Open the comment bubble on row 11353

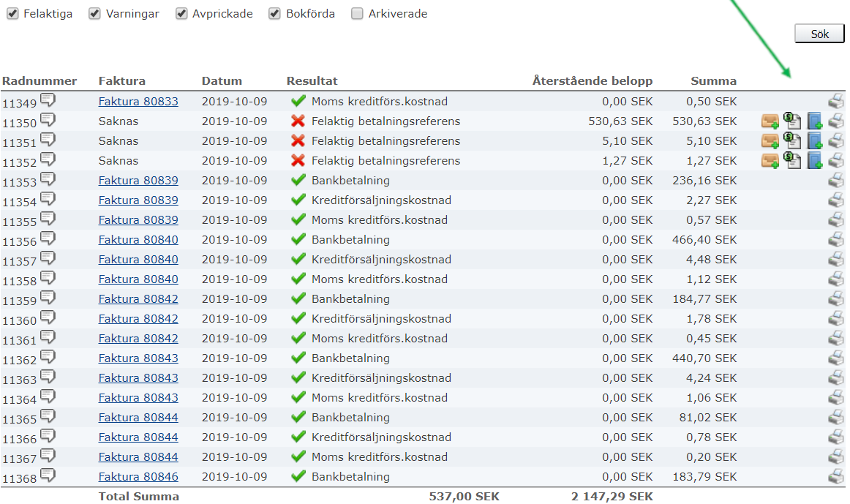click(48, 179)
